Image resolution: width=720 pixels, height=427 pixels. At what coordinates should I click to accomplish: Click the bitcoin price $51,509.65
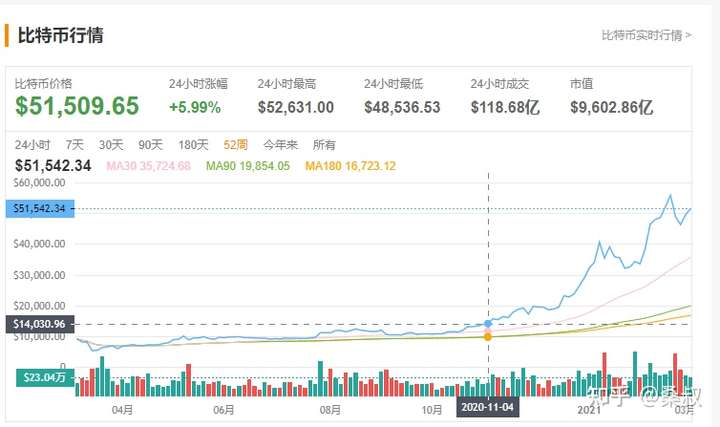tap(77, 106)
